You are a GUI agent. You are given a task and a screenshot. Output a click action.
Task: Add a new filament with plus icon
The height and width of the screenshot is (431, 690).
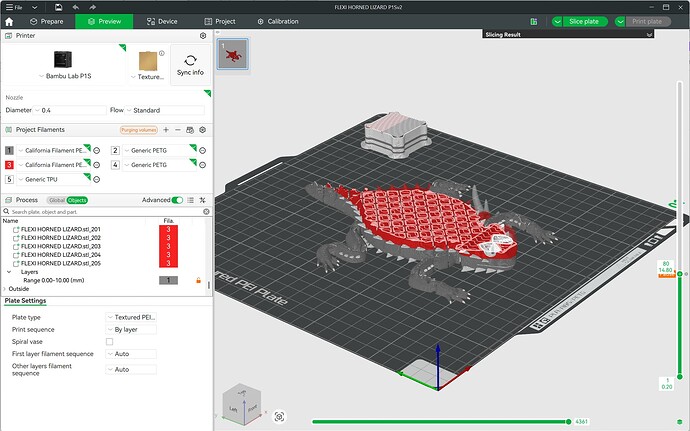point(166,130)
